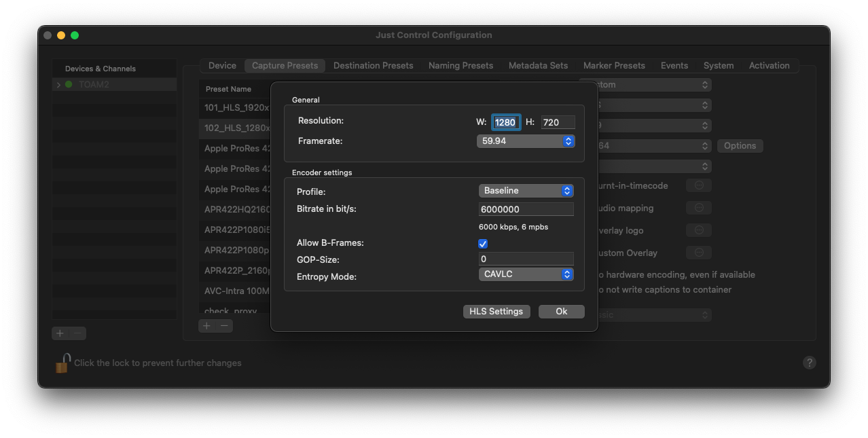Switch to the Metadata Sets tab
868x438 pixels.
tap(538, 66)
